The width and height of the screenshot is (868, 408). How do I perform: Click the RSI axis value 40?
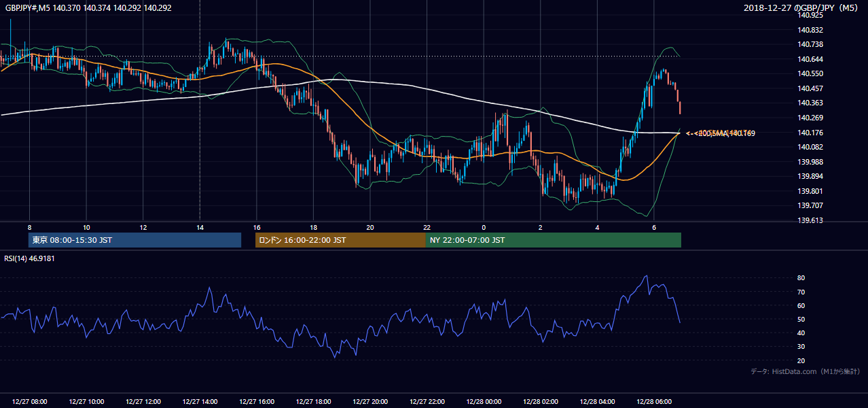(801, 333)
